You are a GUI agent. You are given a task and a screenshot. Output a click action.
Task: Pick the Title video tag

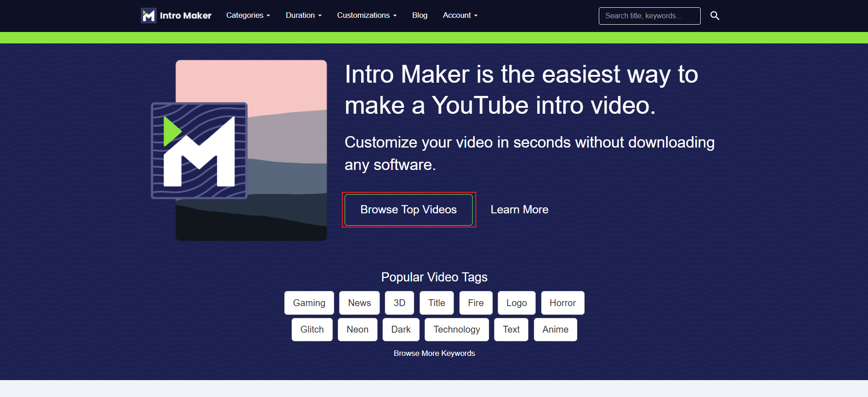click(x=437, y=303)
